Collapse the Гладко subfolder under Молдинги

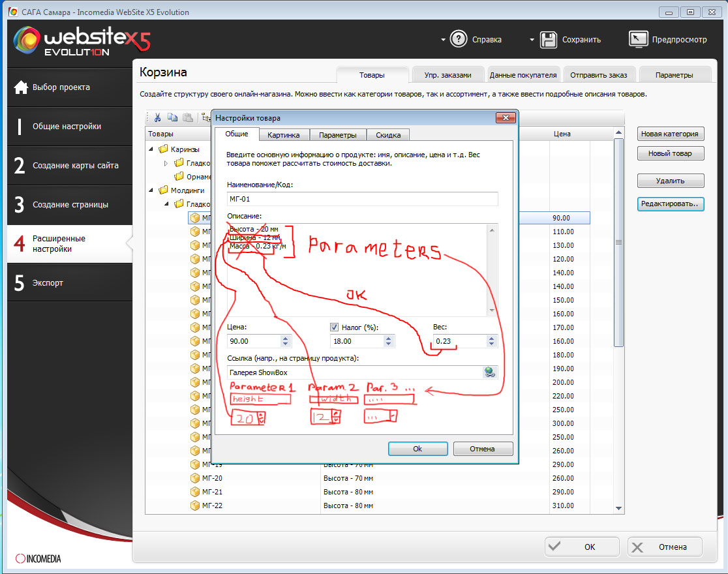click(x=166, y=204)
